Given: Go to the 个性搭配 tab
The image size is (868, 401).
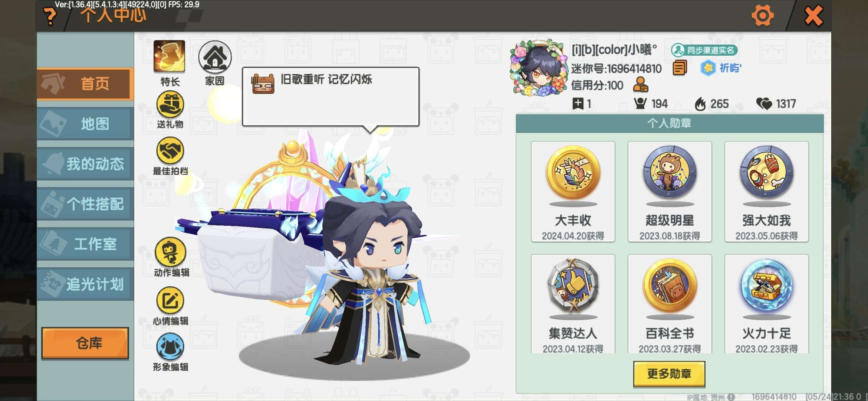Looking at the screenshot, I should [85, 204].
